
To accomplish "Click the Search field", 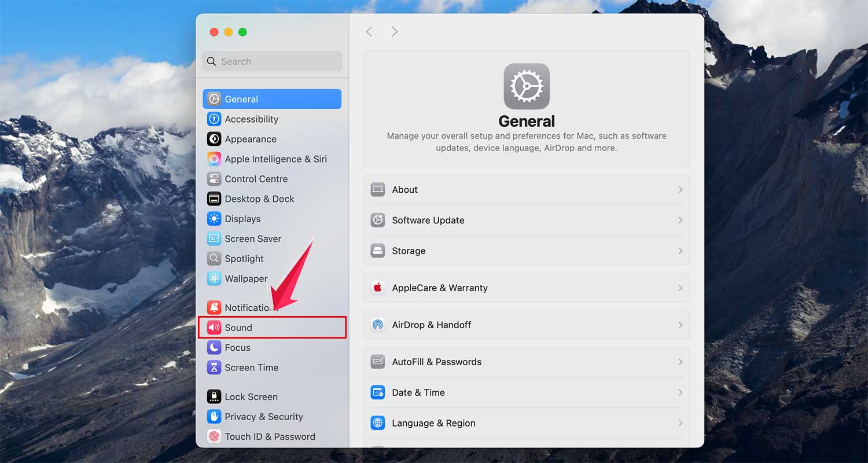I will point(272,61).
